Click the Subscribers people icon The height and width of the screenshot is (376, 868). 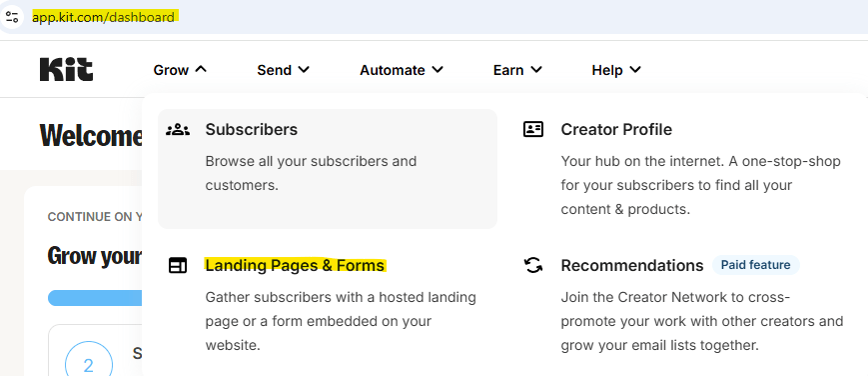(178, 130)
